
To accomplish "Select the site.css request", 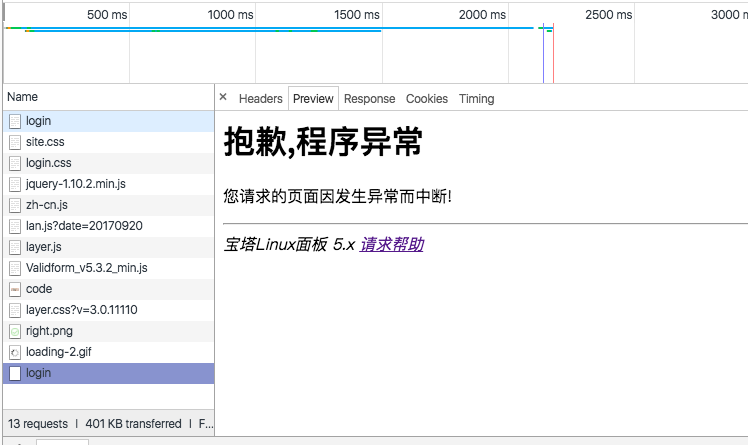I will pos(109,142).
